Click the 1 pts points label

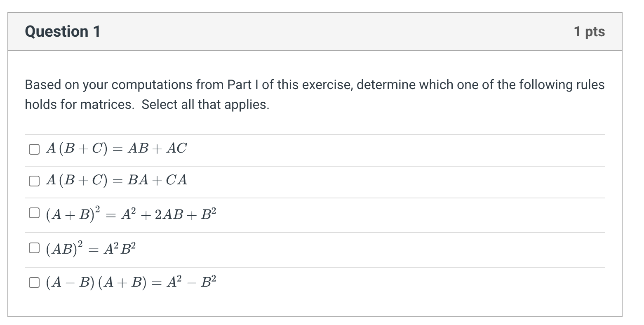590,31
